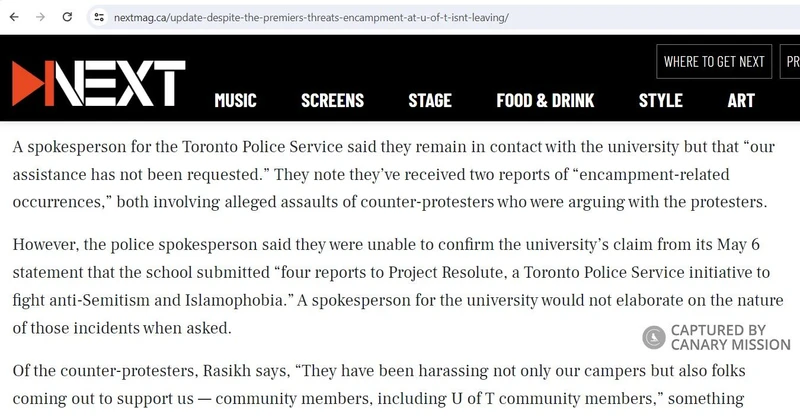The width and height of the screenshot is (800, 418).
Task: Open Food & Drink section
Action: [x=545, y=101]
